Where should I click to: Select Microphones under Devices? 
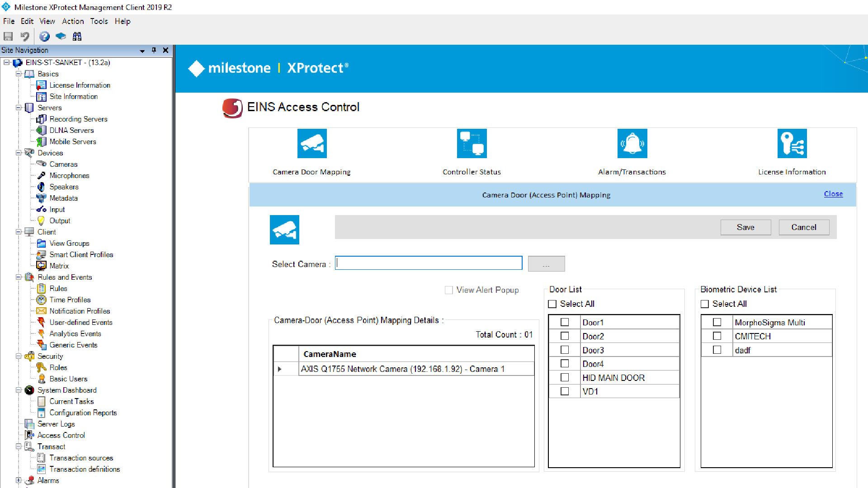coord(69,175)
